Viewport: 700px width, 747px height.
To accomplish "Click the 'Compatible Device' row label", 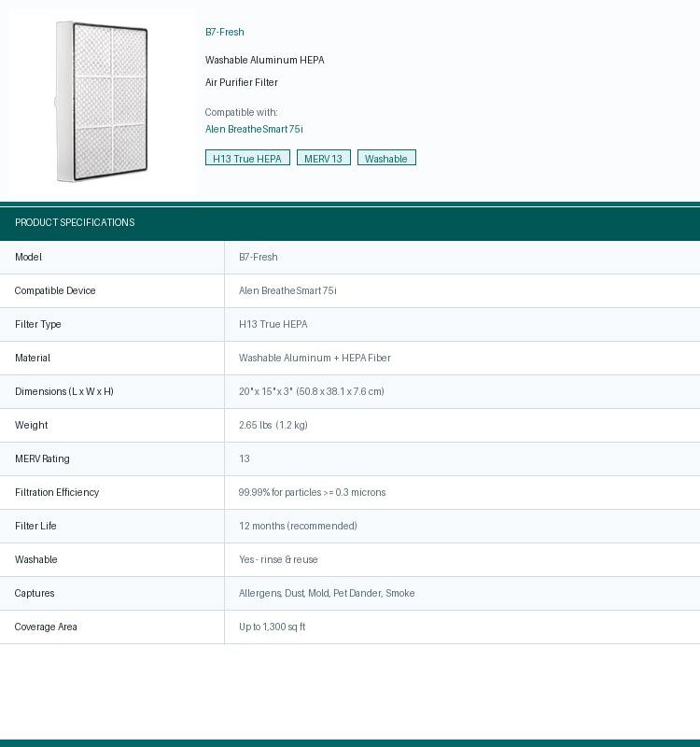I will tap(55, 290).
